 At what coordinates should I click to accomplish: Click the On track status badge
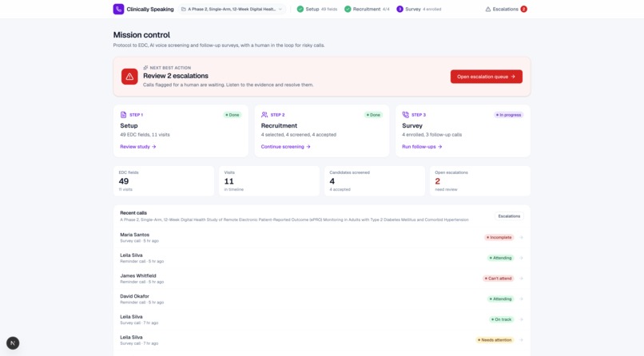click(x=502, y=319)
